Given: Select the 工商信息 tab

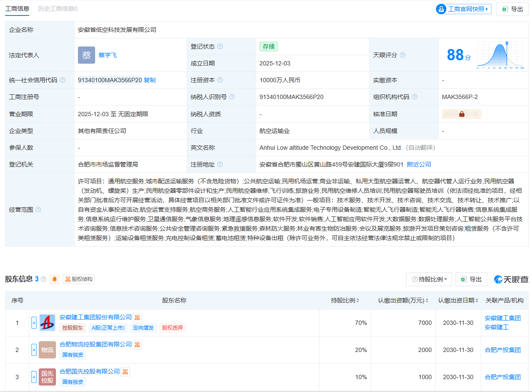Looking at the screenshot, I should [17, 9].
